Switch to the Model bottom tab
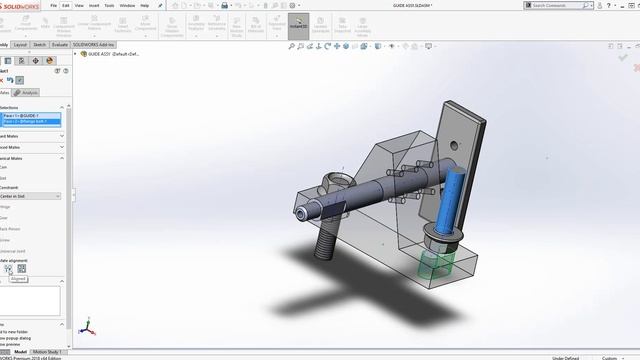Image resolution: width=640 pixels, height=360 pixels. (20, 352)
